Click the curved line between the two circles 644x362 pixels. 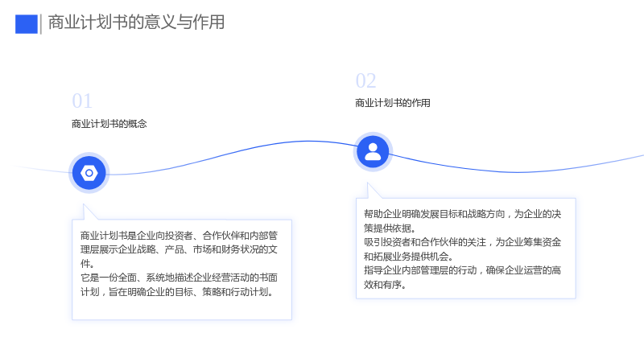point(230,153)
